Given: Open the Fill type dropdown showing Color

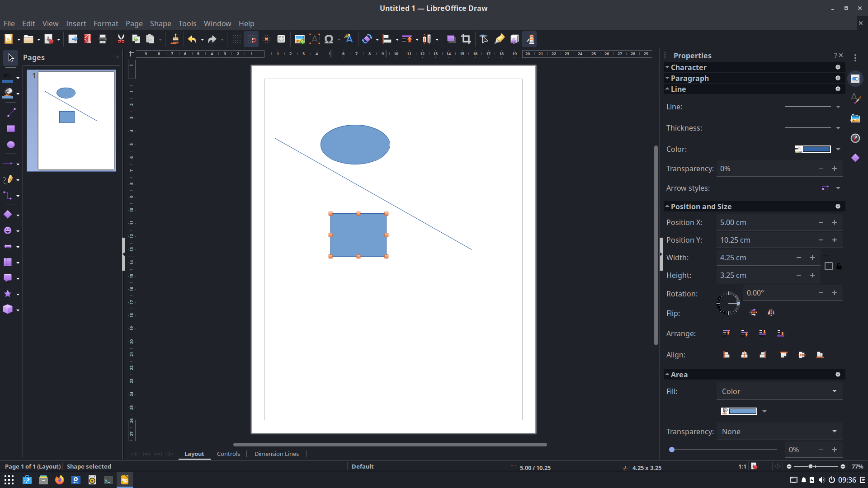Looking at the screenshot, I should [x=779, y=391].
